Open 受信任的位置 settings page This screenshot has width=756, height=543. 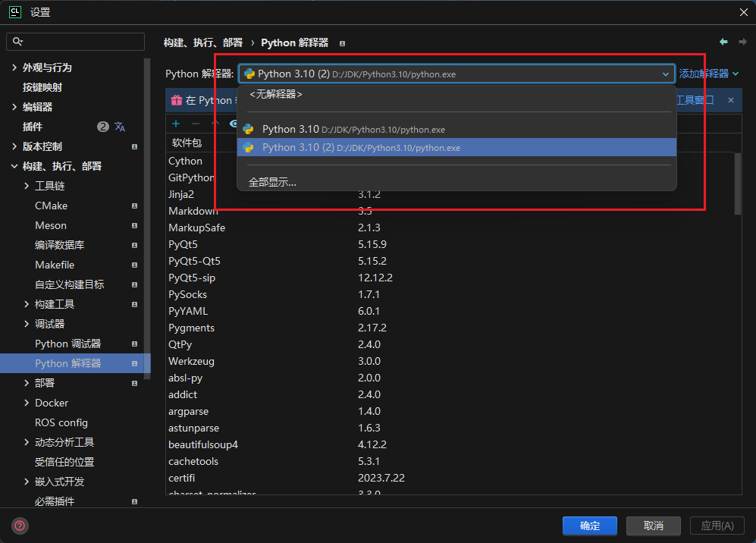tap(64, 462)
